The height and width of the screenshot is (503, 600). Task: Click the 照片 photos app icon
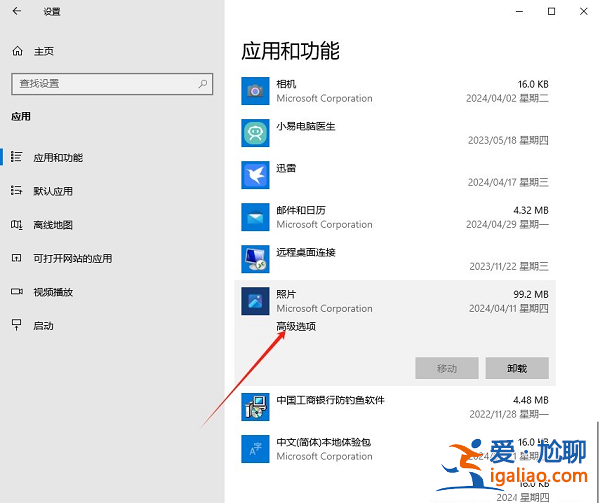(255, 301)
